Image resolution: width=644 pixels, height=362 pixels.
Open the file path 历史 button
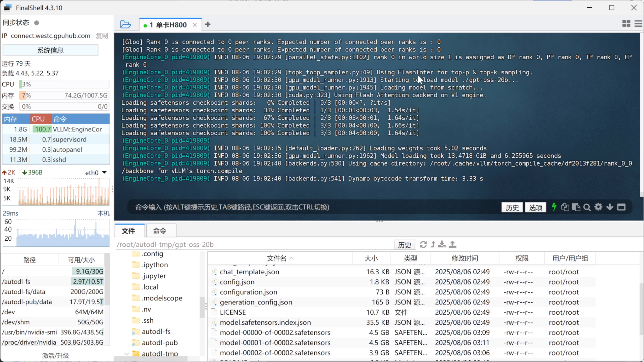[x=404, y=245]
